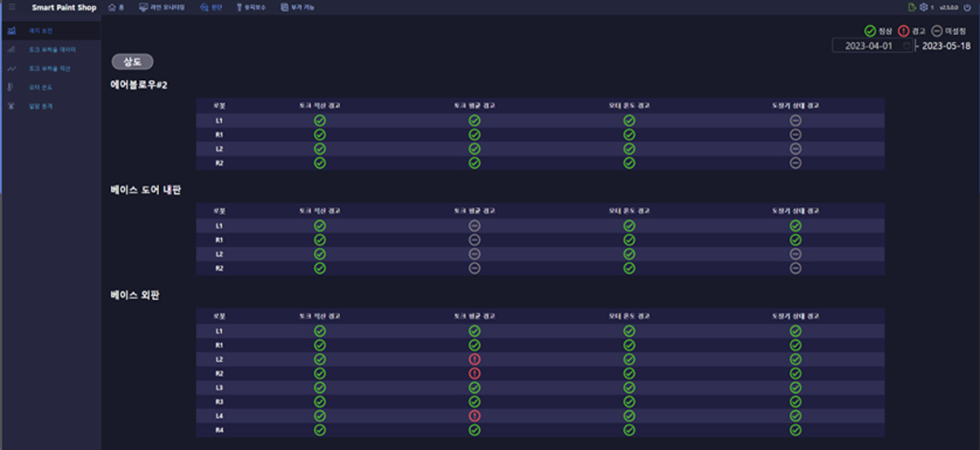This screenshot has height=450, width=980.
Task: Click 에어블로우#2 도장기 상태 경고 column header
Action: tap(796, 106)
